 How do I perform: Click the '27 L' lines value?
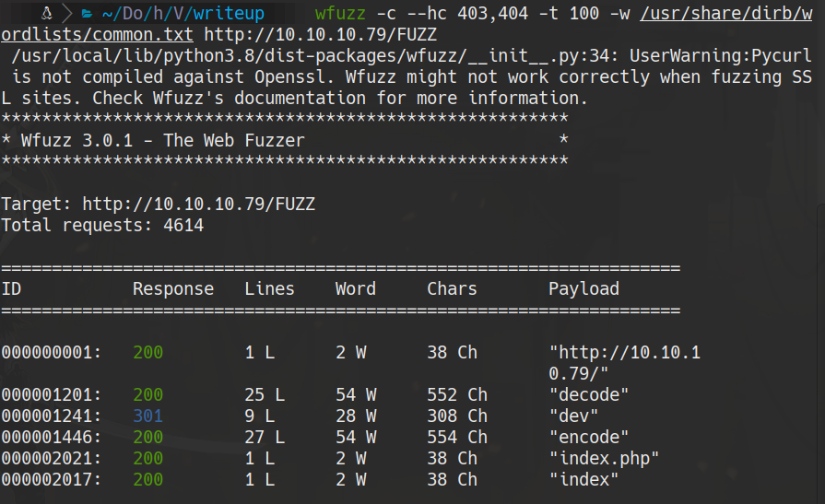click(x=265, y=437)
